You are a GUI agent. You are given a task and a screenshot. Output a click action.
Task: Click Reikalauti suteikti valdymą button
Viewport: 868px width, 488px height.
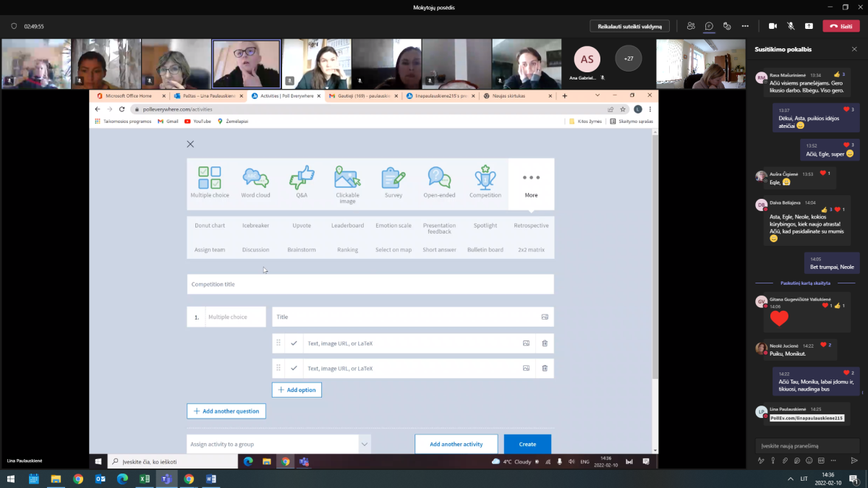tap(629, 26)
